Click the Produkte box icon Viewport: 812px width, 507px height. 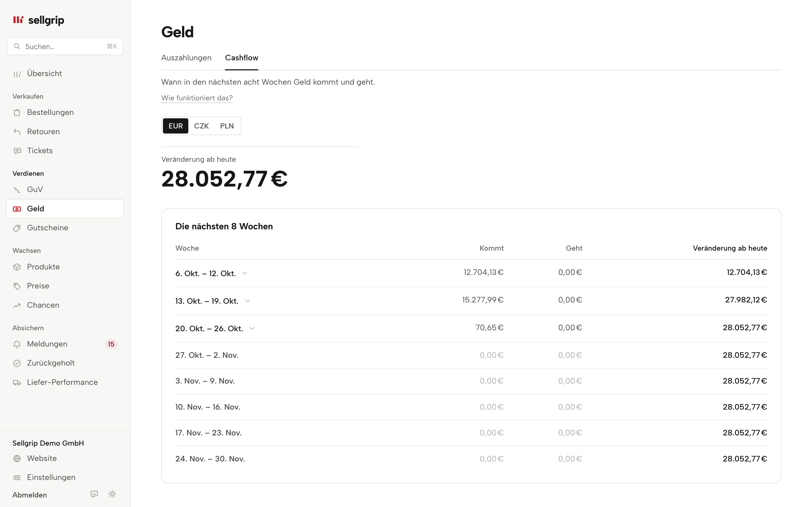click(x=17, y=267)
